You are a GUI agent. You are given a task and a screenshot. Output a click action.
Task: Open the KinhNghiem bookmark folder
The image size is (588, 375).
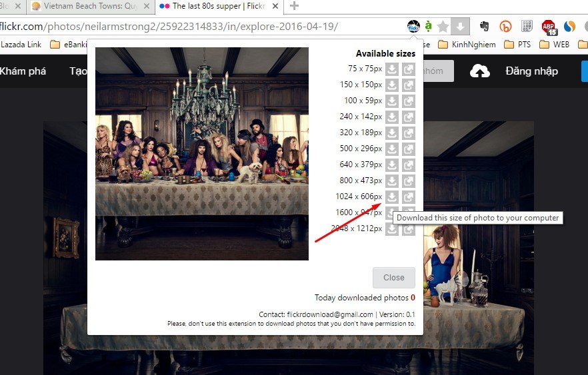467,45
